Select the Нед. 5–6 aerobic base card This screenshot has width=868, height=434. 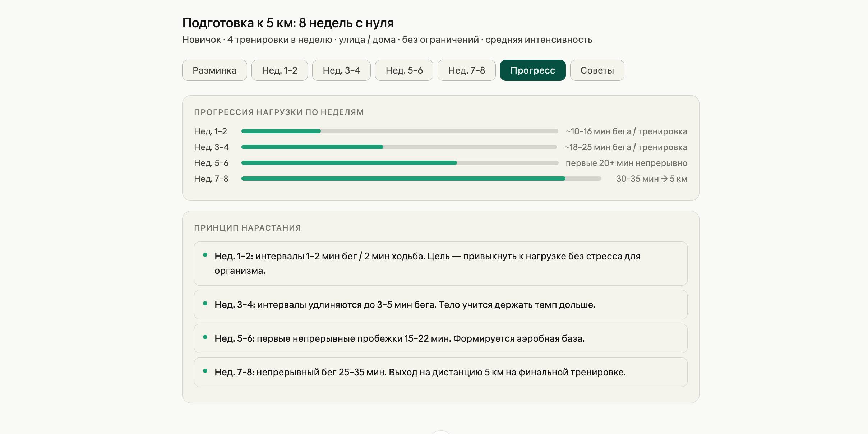pos(440,338)
